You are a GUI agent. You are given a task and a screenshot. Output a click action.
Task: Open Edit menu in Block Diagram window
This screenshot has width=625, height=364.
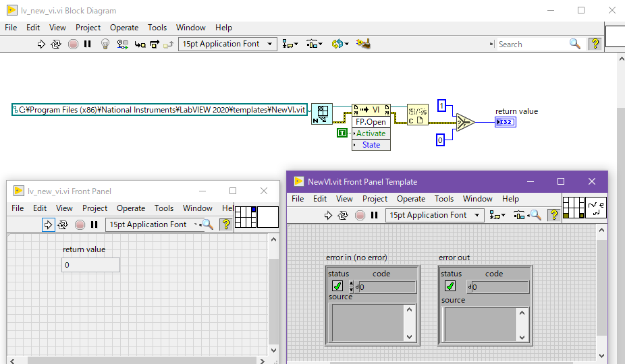pyautogui.click(x=33, y=28)
